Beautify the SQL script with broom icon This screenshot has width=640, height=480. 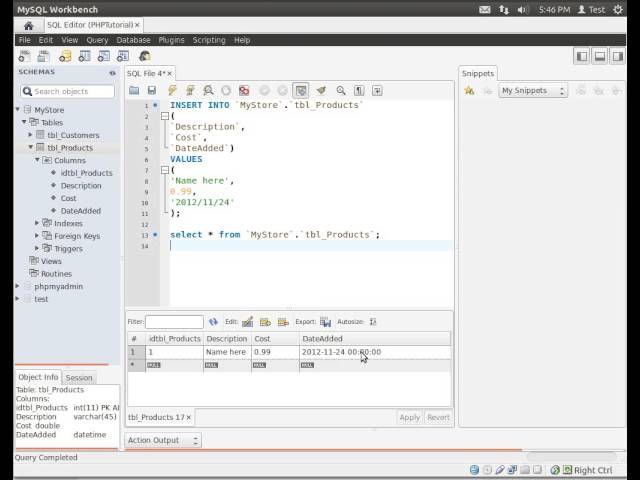coord(321,90)
